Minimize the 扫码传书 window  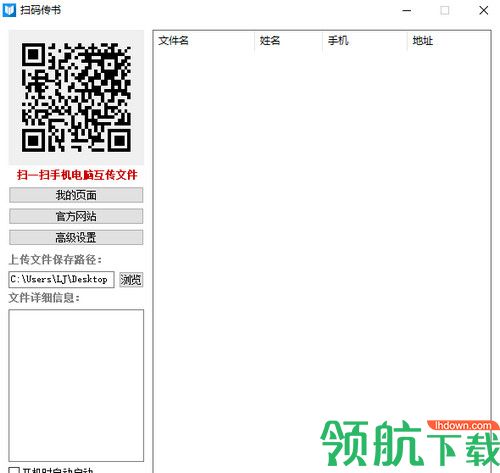(407, 10)
